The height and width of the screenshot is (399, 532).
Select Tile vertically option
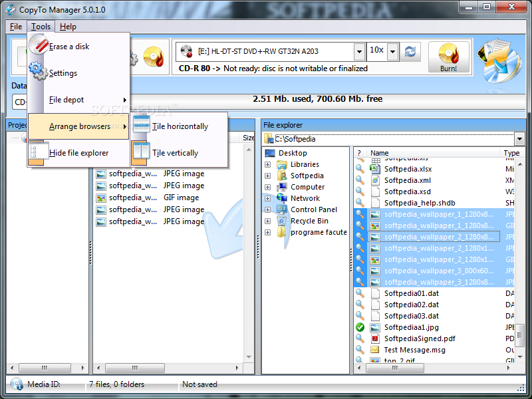[x=180, y=153]
